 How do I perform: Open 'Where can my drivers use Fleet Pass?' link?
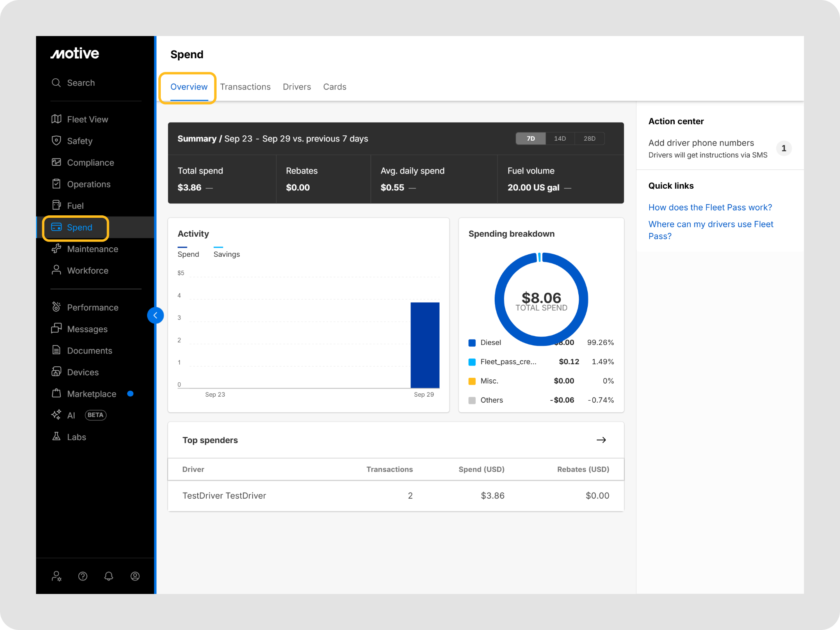[711, 230]
